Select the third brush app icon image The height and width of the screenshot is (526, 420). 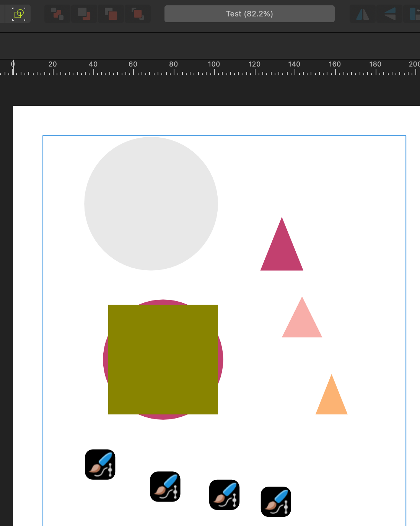tap(225, 495)
